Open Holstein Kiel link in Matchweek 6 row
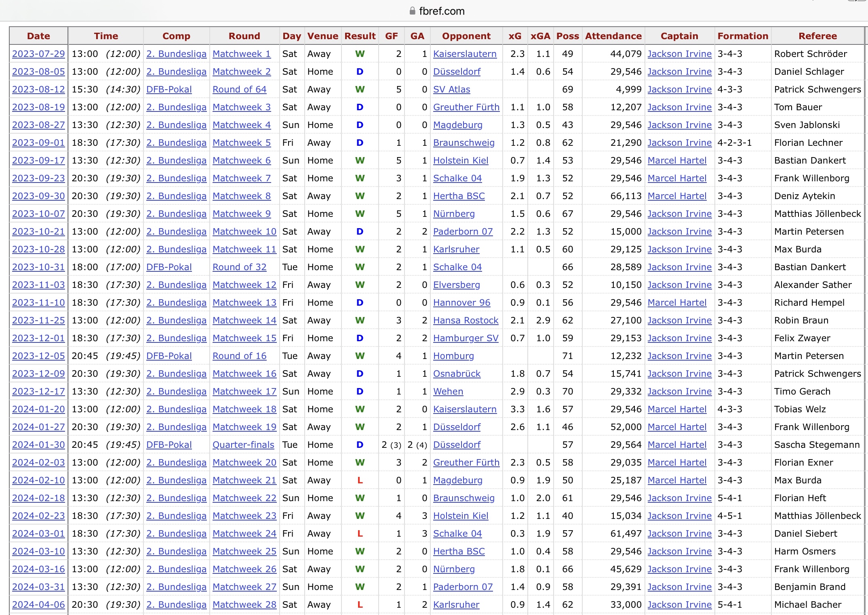868x615 pixels. tap(461, 160)
